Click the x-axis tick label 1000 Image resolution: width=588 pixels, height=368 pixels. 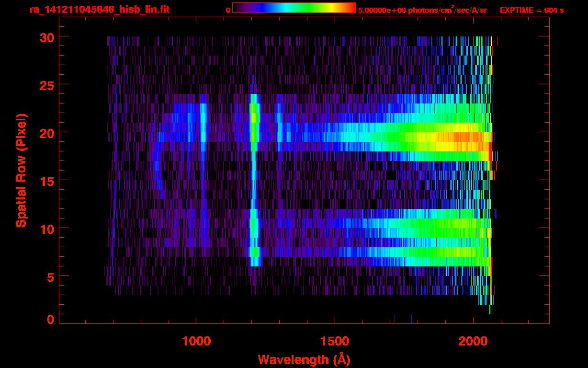[196, 341]
